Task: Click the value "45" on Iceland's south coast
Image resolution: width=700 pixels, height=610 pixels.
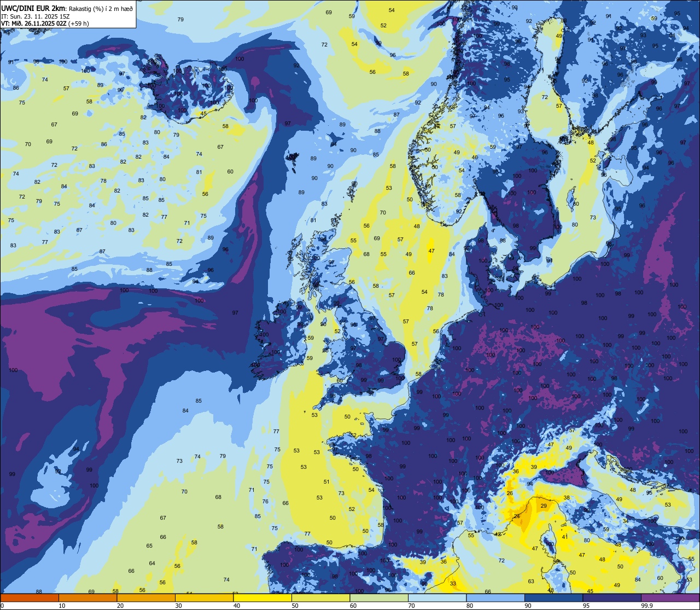Action: (203, 114)
